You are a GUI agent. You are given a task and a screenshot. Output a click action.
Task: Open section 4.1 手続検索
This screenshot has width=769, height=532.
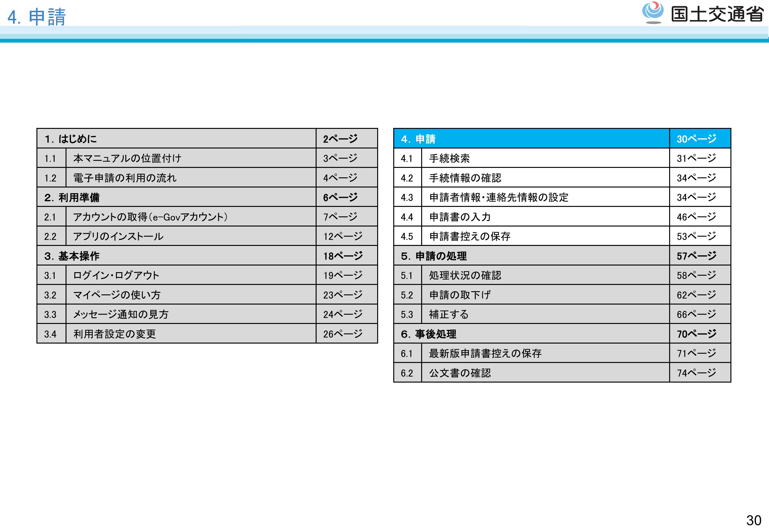coord(449,158)
